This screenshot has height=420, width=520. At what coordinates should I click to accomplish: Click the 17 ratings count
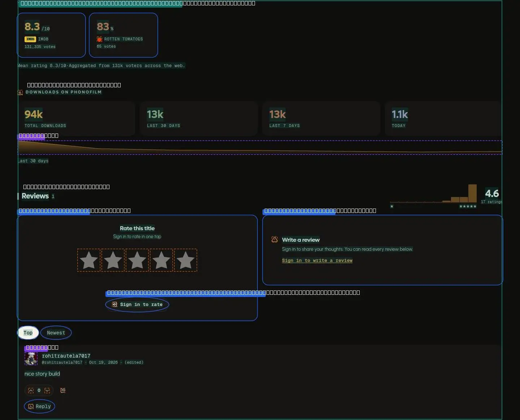point(491,202)
